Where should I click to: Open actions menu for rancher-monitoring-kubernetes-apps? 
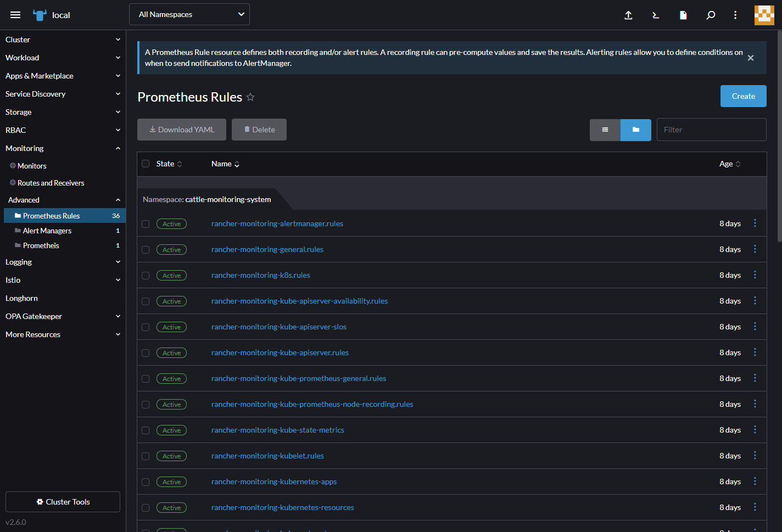coord(755,481)
